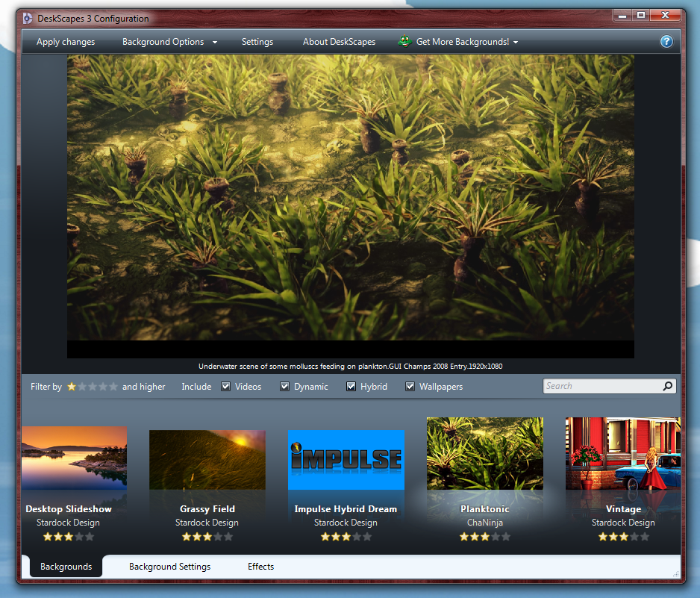The width and height of the screenshot is (700, 598).
Task: Uncheck the Videos checkbox
Action: point(226,386)
